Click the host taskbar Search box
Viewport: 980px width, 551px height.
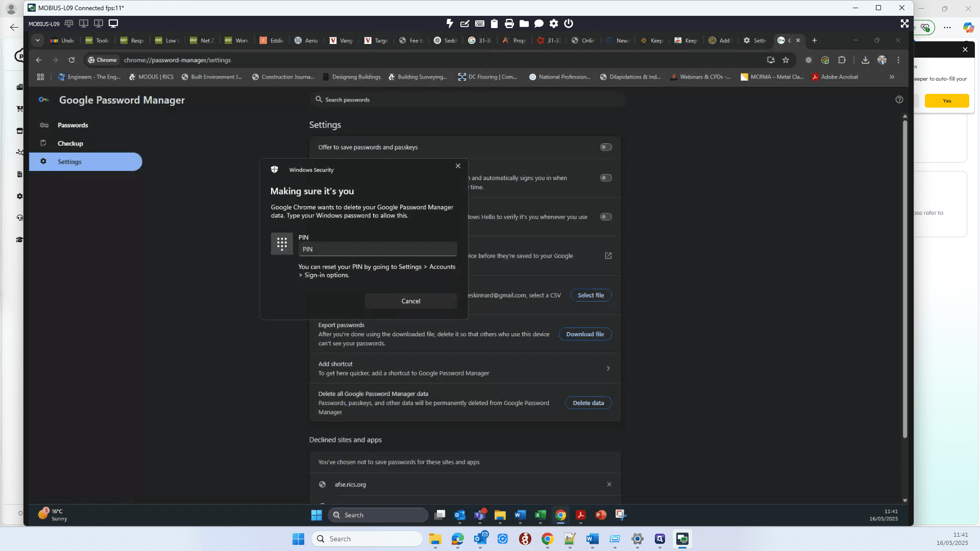pyautogui.click(x=367, y=539)
